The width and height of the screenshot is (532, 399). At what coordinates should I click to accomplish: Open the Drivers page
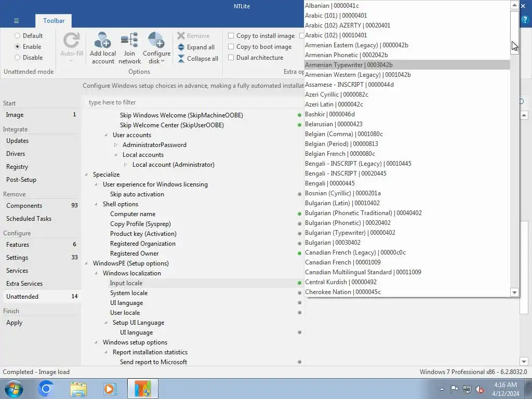click(41, 153)
